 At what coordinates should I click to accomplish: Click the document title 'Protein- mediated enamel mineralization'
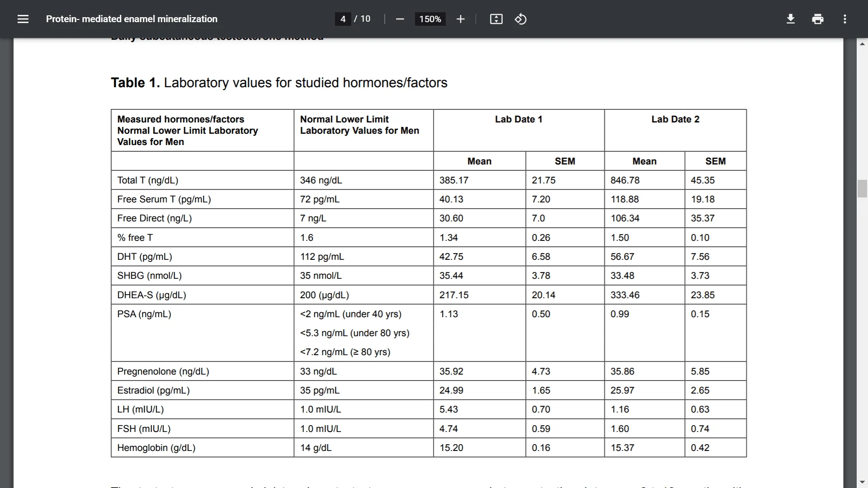pyautogui.click(x=132, y=19)
